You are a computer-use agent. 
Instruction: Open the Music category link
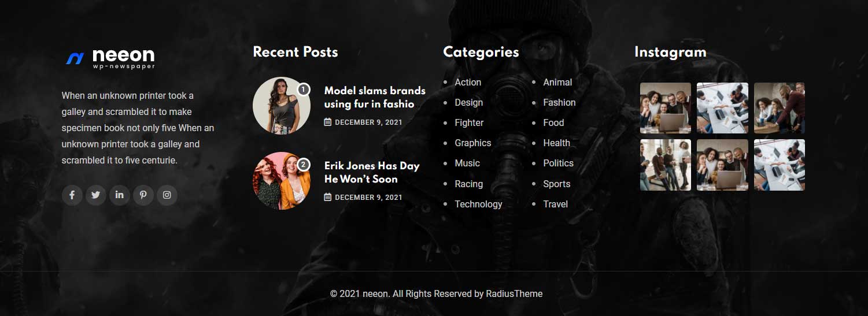pyautogui.click(x=467, y=163)
